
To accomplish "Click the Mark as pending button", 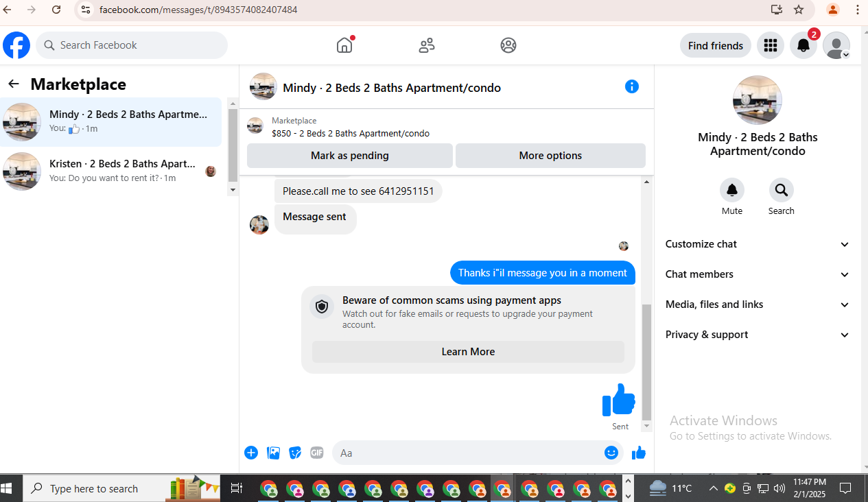I will tap(350, 156).
